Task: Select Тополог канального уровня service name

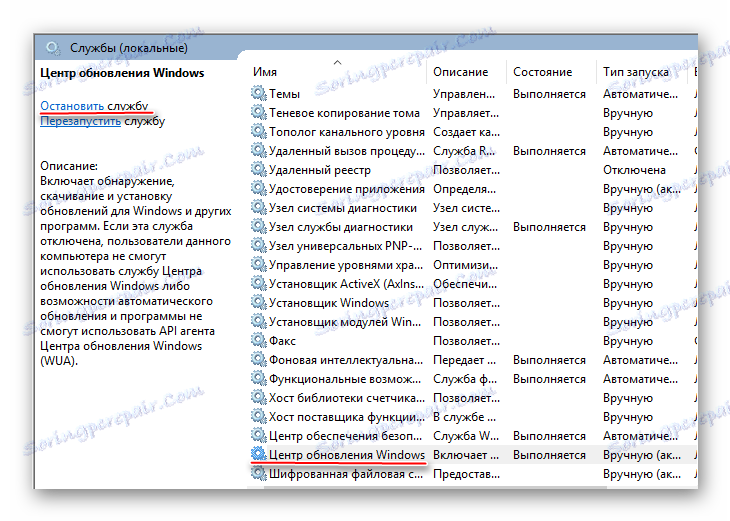Action: pos(347,132)
